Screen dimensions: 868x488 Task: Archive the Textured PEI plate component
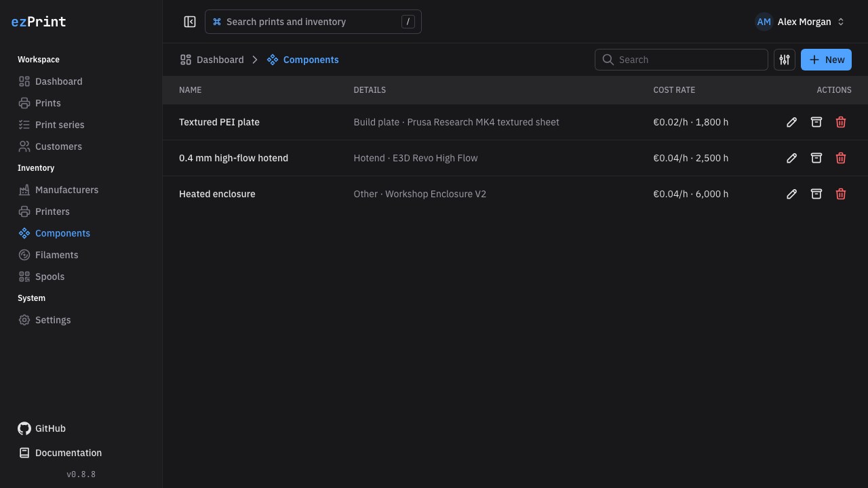[x=816, y=122]
